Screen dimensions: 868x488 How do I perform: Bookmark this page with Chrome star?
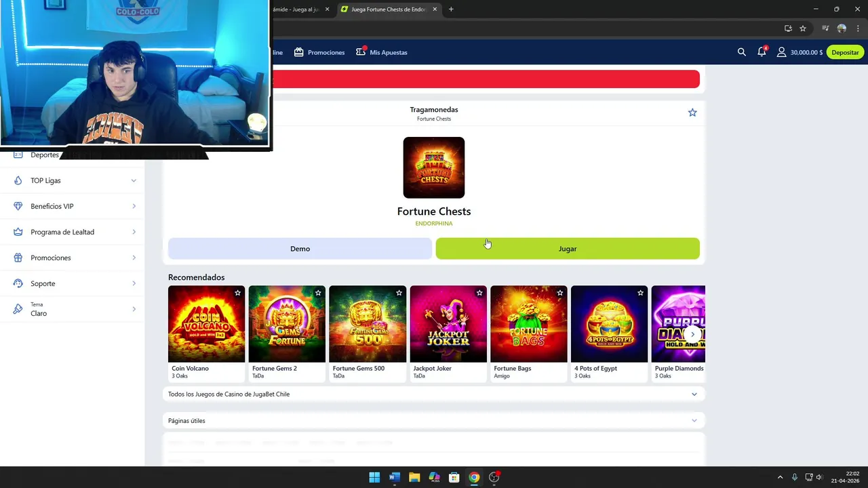[803, 28]
